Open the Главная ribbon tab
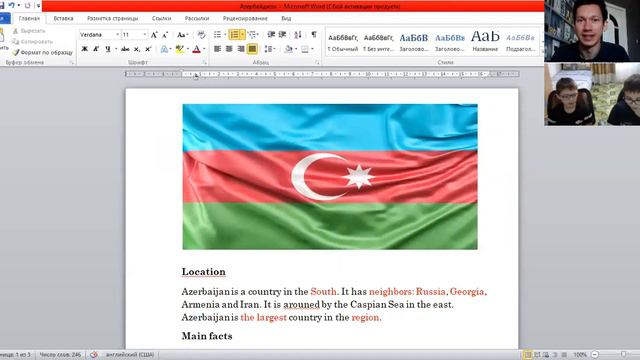The height and width of the screenshot is (360, 640). [29, 18]
